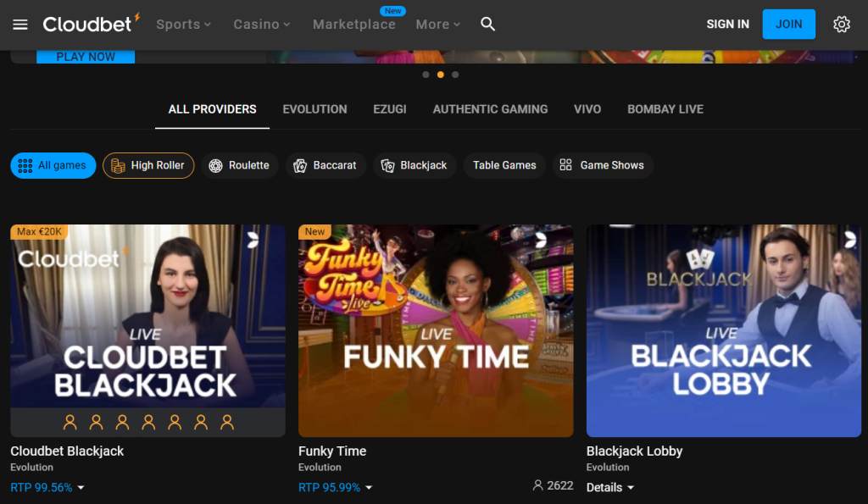Open the Cloudbet Blackjack game thumbnail

click(x=147, y=330)
